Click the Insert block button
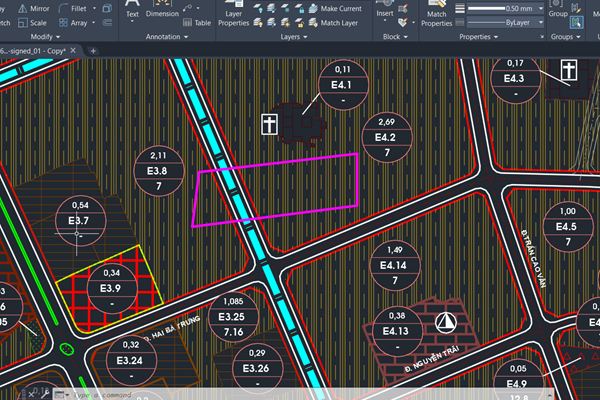Screen dimensions: 600x400 point(385,10)
